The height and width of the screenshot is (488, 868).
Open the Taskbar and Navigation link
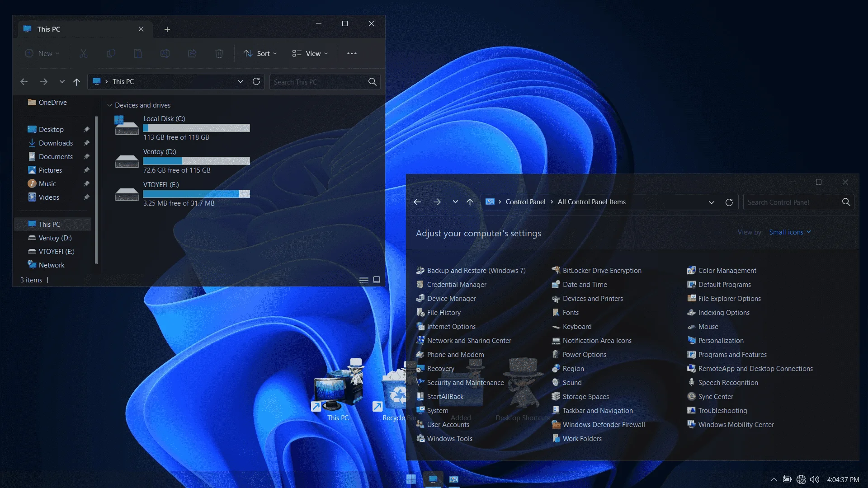598,411
